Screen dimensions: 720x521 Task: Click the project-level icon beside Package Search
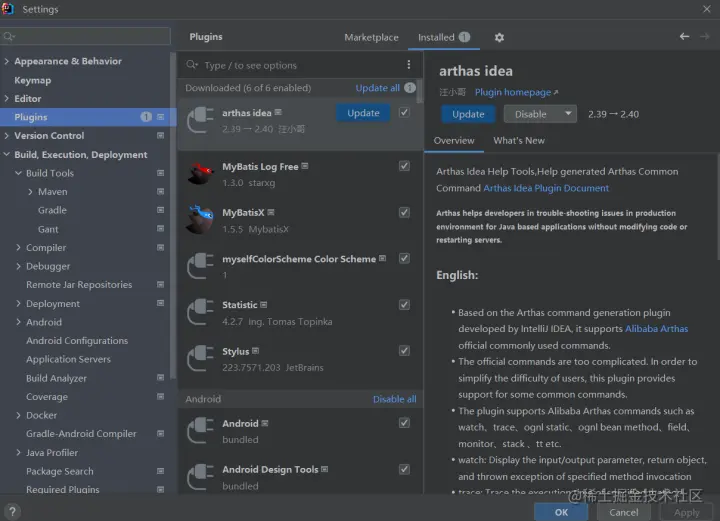point(160,471)
